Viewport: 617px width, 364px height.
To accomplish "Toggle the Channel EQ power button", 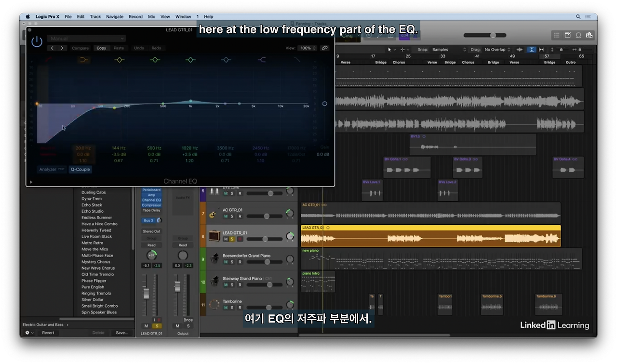I will 37,41.
